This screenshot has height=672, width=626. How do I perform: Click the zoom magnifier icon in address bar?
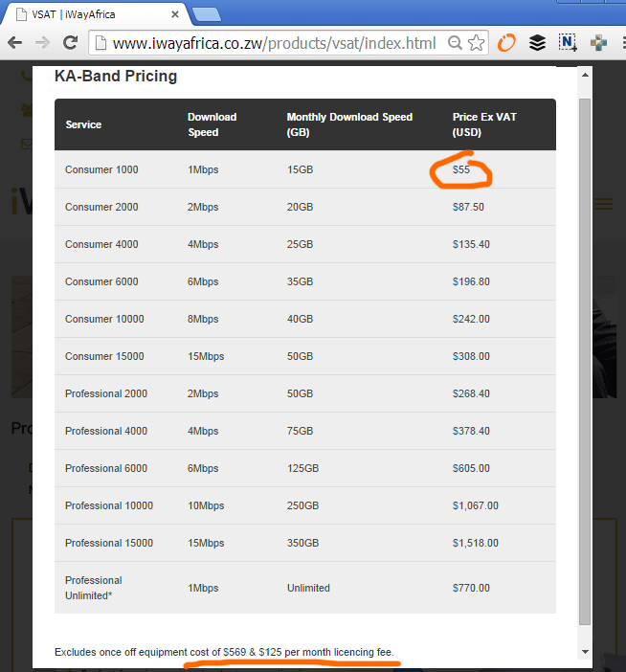point(455,43)
